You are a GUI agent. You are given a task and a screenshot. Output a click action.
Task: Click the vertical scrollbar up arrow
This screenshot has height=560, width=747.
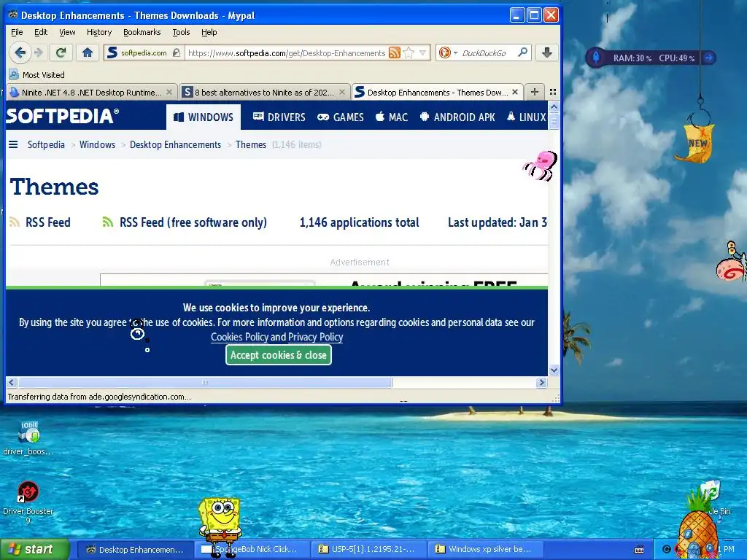click(x=554, y=106)
